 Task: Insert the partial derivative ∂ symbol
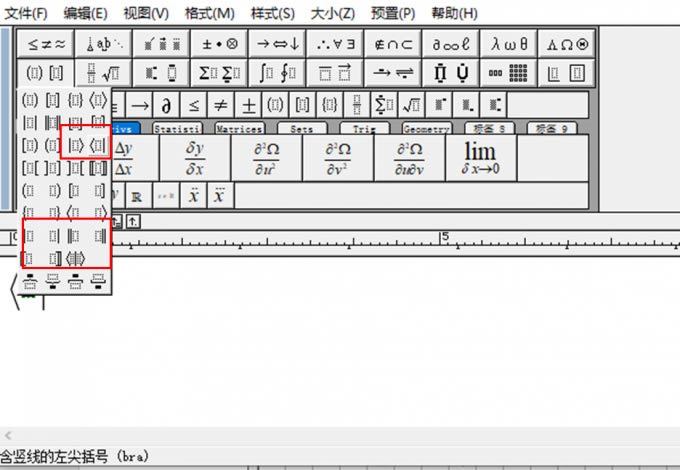(x=166, y=105)
